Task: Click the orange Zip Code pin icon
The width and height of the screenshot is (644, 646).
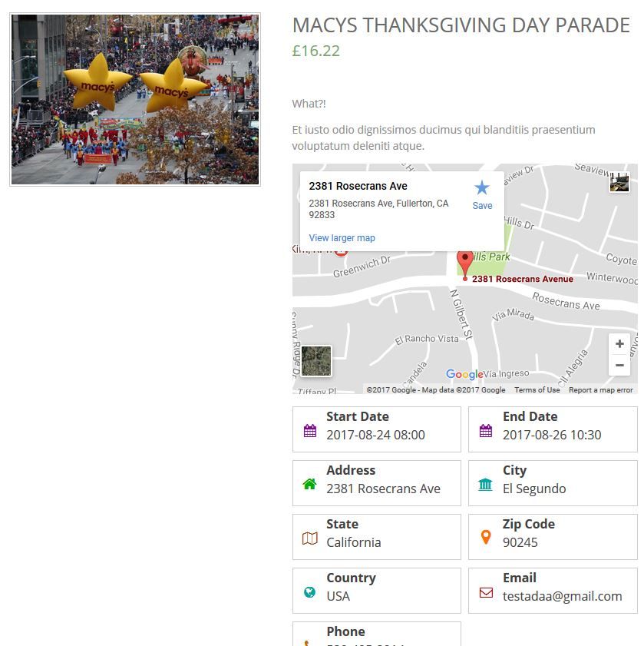Action: coord(486,538)
